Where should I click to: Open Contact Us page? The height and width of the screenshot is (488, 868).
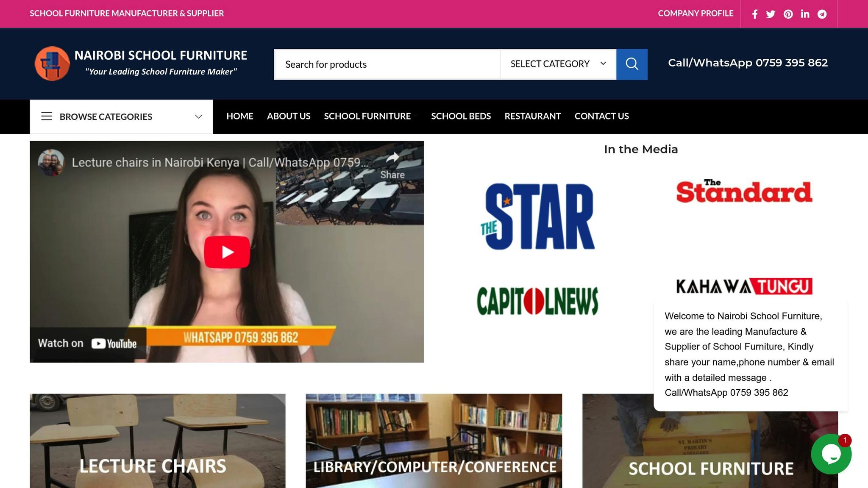tap(601, 116)
